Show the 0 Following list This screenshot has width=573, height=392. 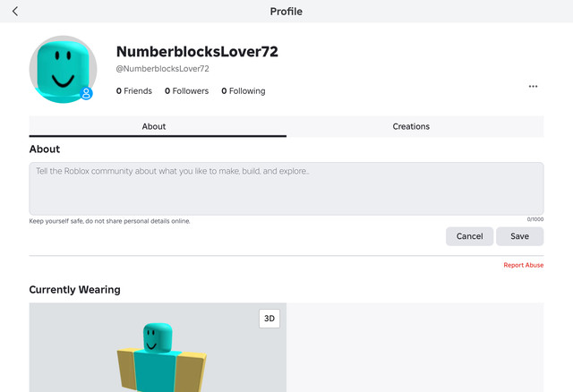(244, 91)
